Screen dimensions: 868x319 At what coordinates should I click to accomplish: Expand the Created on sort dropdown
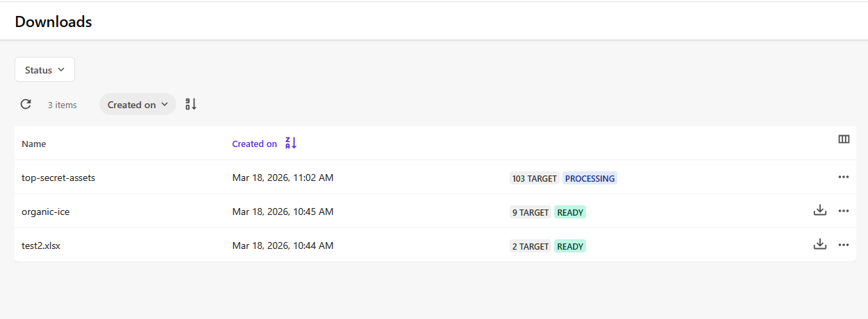[x=137, y=104]
